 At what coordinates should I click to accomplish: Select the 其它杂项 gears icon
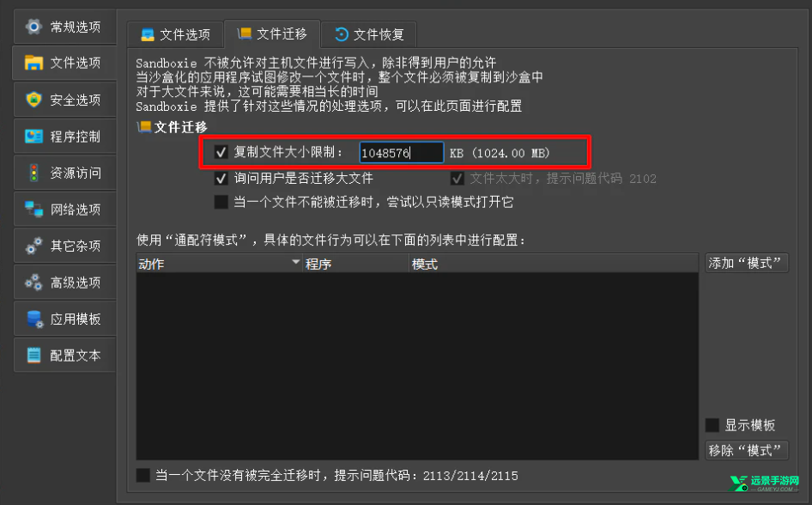coord(33,246)
